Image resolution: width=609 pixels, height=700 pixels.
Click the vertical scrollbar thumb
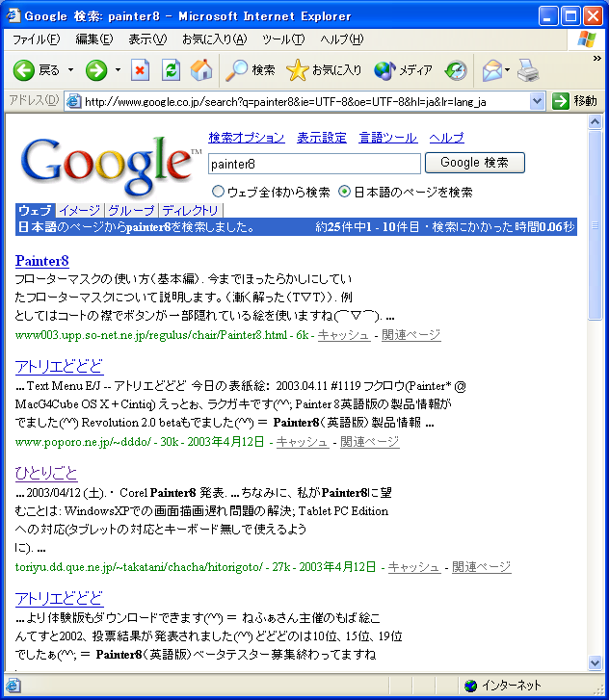tap(595, 225)
